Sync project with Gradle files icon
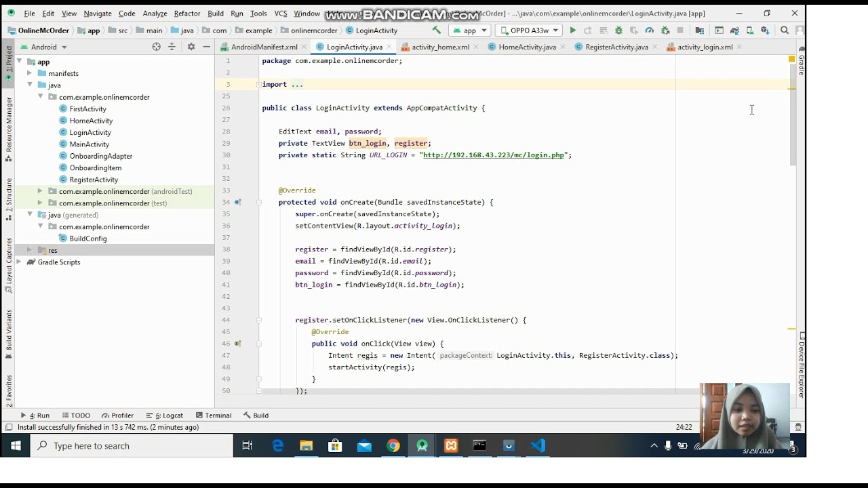The height and width of the screenshot is (488, 868). pyautogui.click(x=734, y=30)
